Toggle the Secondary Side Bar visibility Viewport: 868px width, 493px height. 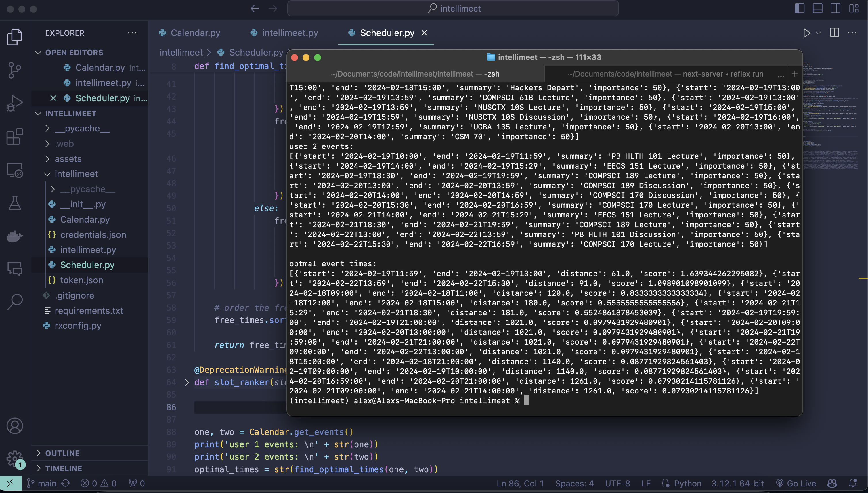835,8
